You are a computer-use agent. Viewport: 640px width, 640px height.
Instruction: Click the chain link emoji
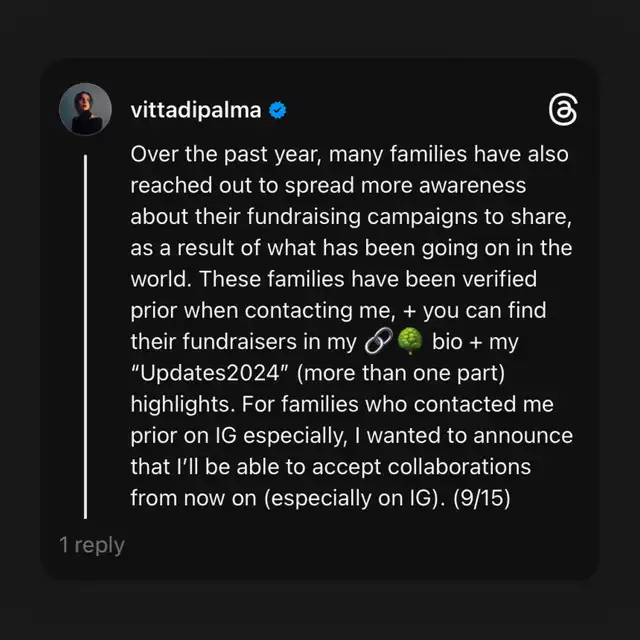pyautogui.click(x=378, y=340)
